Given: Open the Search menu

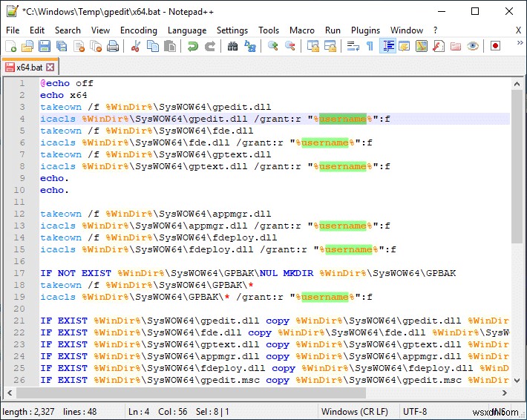Looking at the screenshot, I should point(68,30).
